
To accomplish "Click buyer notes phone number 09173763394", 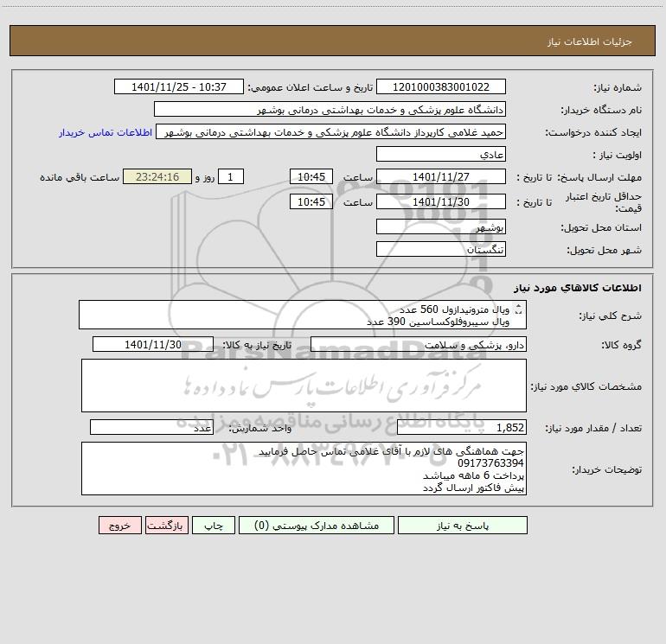I will 490,463.
